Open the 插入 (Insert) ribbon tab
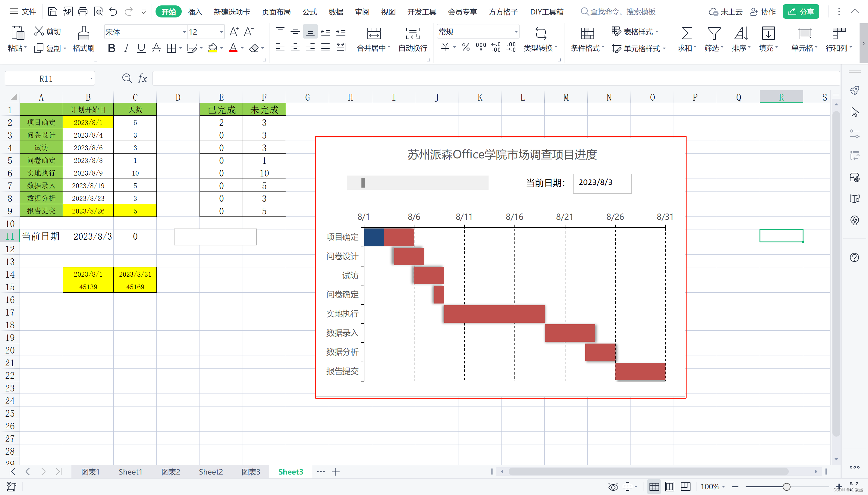Viewport: 868px width, 495px height. [195, 12]
